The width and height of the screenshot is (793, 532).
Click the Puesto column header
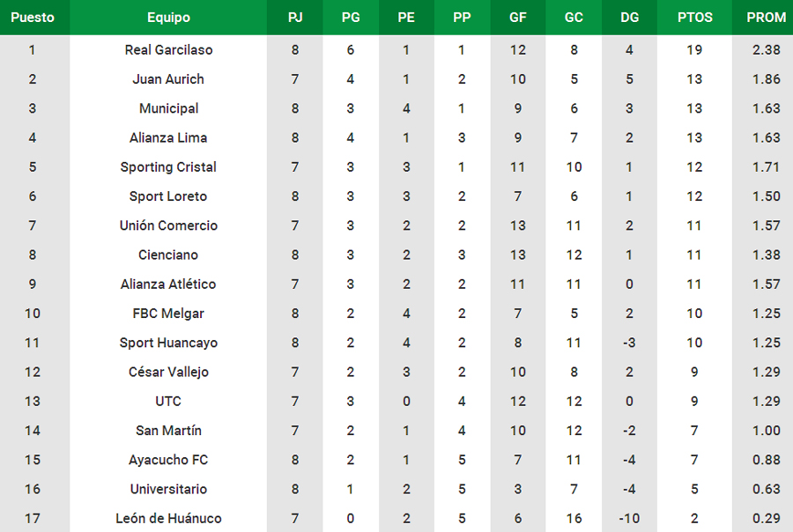pos(33,18)
